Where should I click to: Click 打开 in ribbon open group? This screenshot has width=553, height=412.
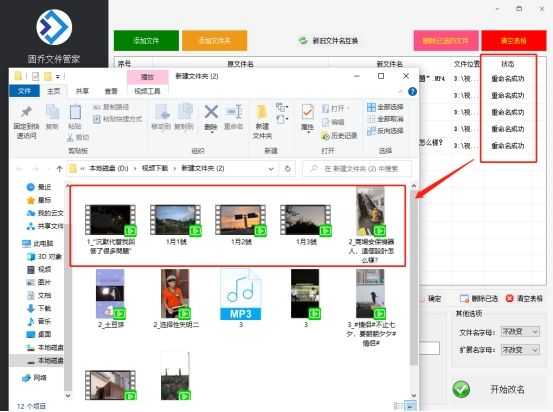coord(334,108)
